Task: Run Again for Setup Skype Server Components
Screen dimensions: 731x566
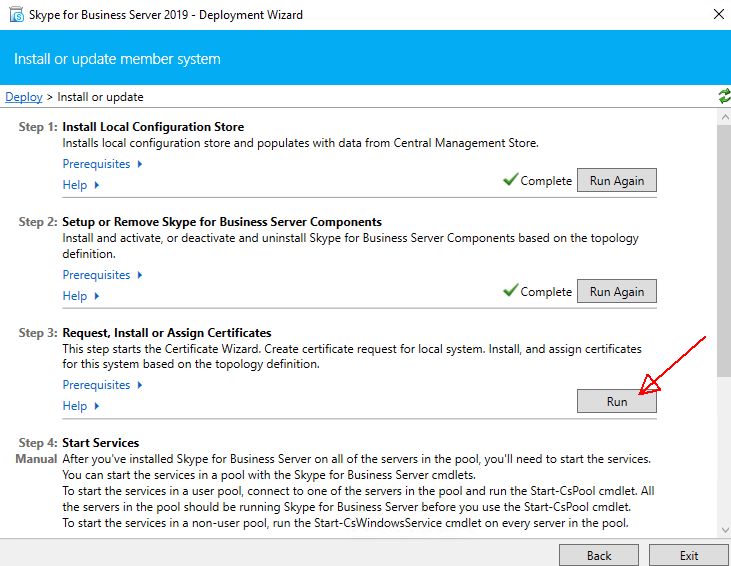Action: point(617,291)
